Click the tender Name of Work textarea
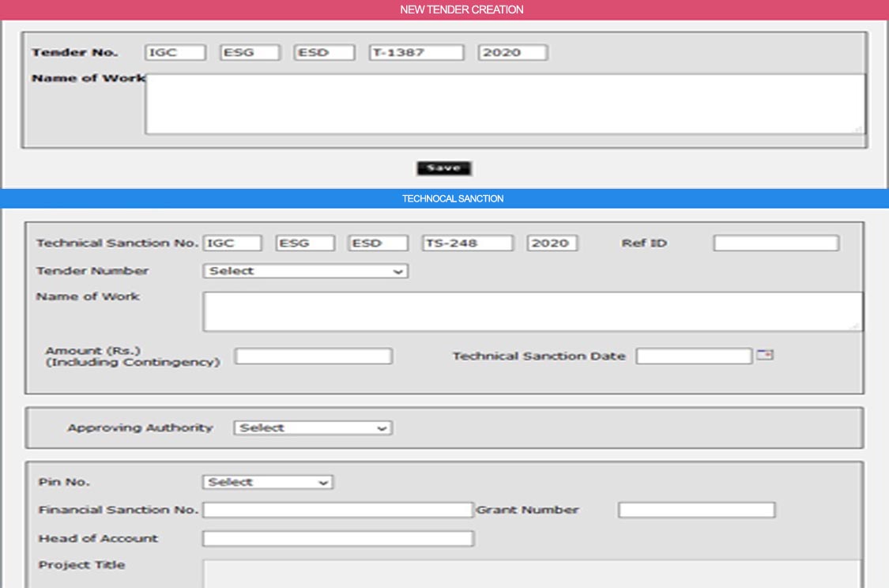Screen dimensions: 889x588 [505, 104]
